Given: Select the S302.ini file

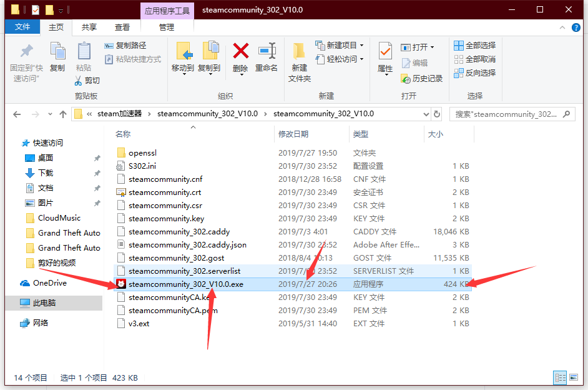Looking at the screenshot, I should click(x=142, y=166).
